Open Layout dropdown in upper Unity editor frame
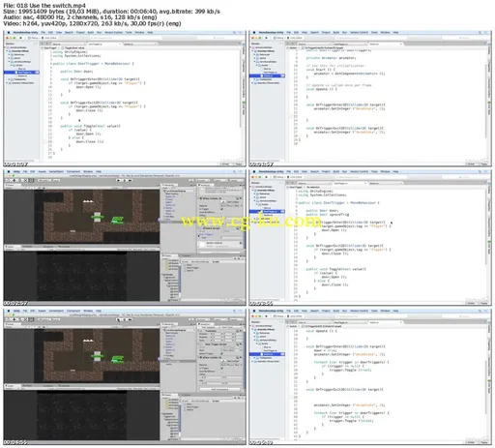The image size is (495, 448). (x=237, y=180)
